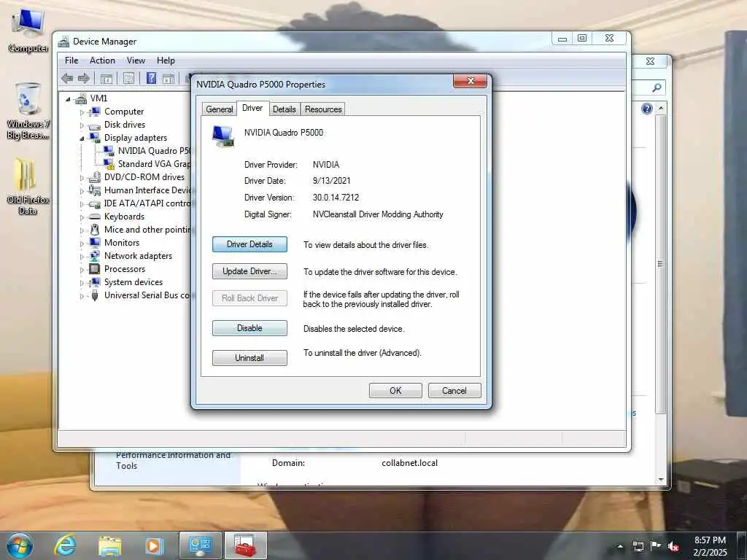Click the Monitors category icon
The height and width of the screenshot is (560, 747).
pos(95,242)
